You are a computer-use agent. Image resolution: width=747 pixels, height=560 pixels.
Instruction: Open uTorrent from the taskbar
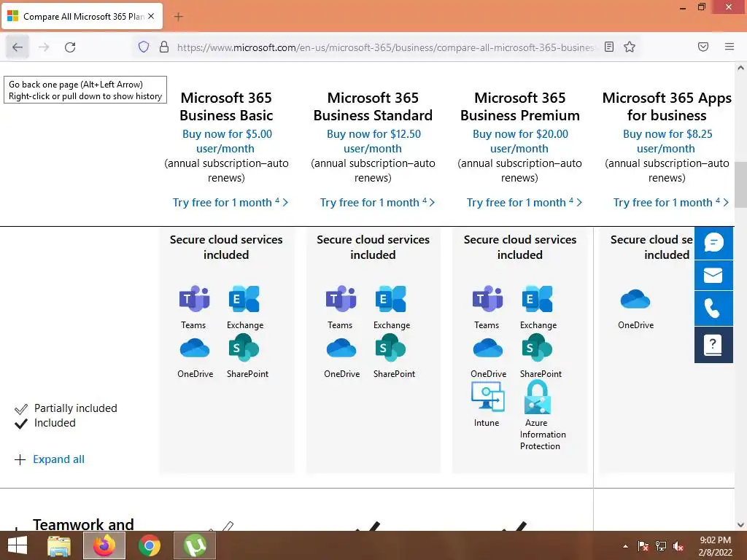click(195, 545)
